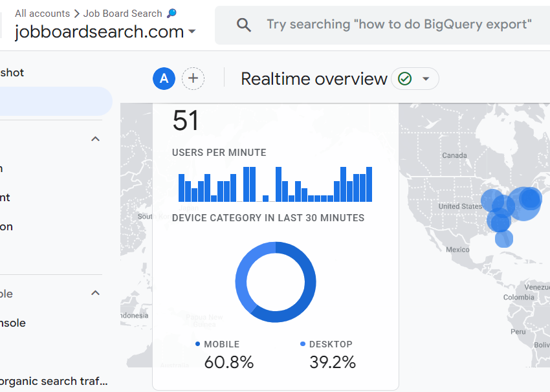Screen dimensions: 550x392
Task: Collapse the lower sidebar section chevron
Action: [95, 293]
